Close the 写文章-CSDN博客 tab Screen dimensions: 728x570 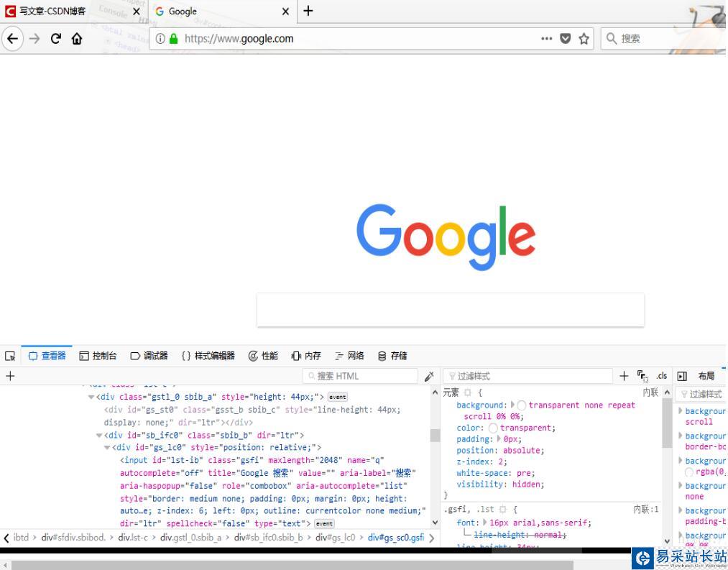(137, 12)
